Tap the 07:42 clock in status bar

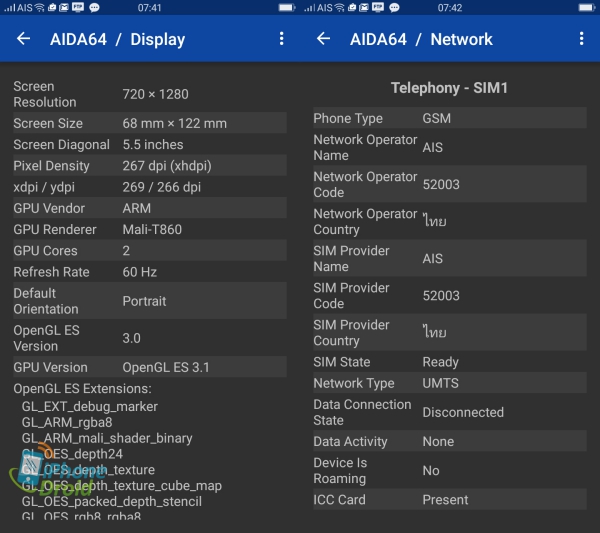coord(450,8)
